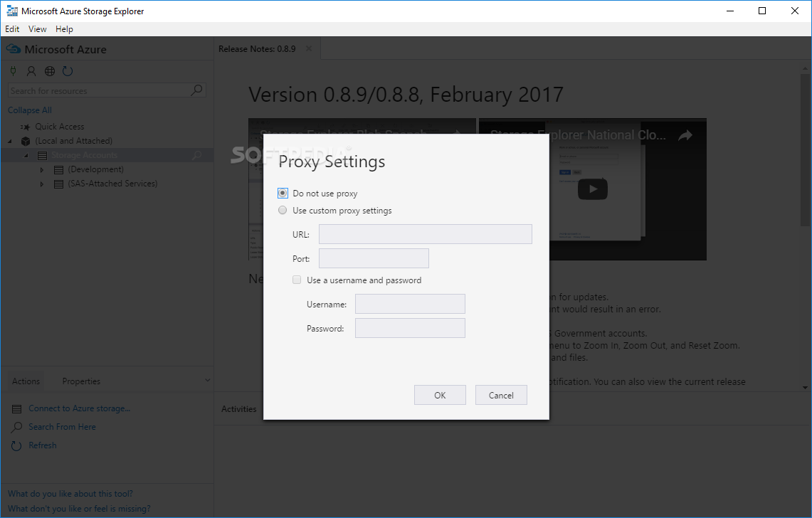
Task: Switch to the Actions tab
Action: tap(26, 381)
